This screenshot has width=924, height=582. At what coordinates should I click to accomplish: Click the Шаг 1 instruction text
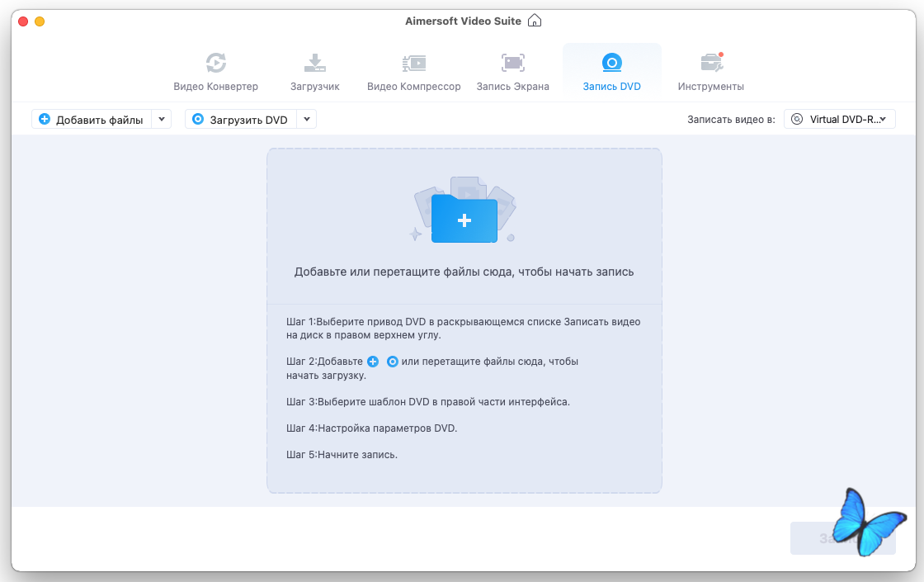(463, 329)
